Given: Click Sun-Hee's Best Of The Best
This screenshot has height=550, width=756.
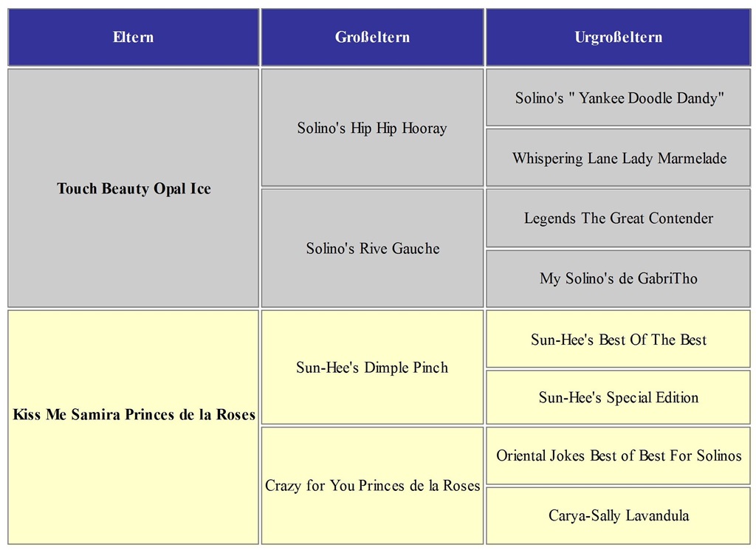Looking at the screenshot, I should pyautogui.click(x=619, y=340).
